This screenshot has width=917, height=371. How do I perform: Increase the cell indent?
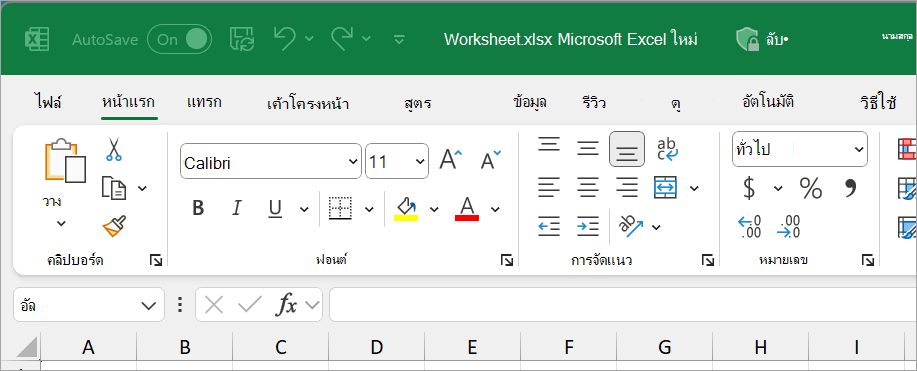coord(588,226)
